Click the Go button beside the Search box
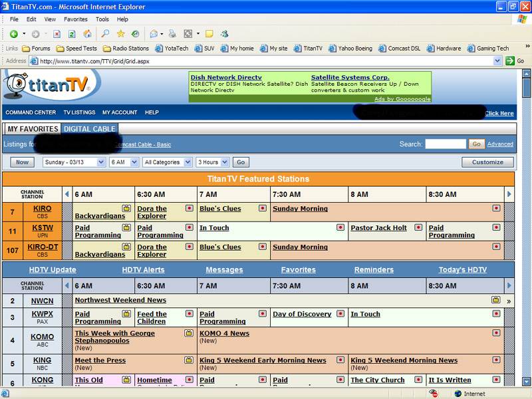This screenshot has height=399, width=532. point(477,144)
